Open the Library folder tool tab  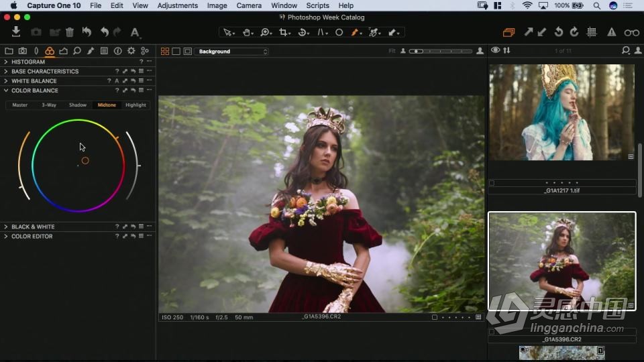click(x=9, y=51)
